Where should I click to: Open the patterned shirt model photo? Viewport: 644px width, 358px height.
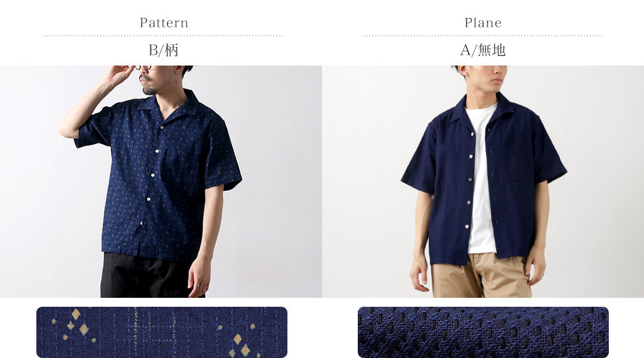pos(161,181)
